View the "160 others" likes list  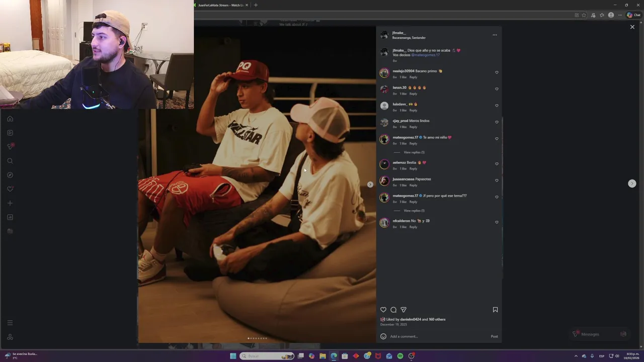point(437,319)
